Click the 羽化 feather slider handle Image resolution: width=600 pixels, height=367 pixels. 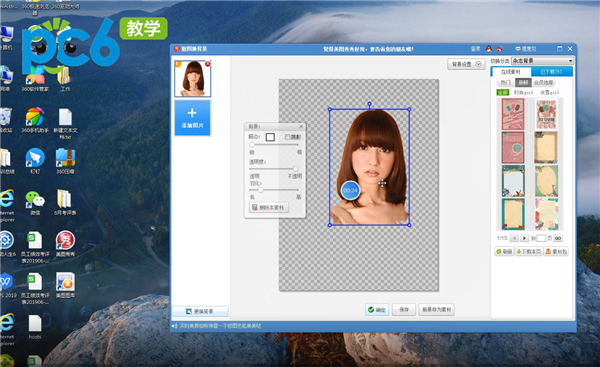(261, 190)
